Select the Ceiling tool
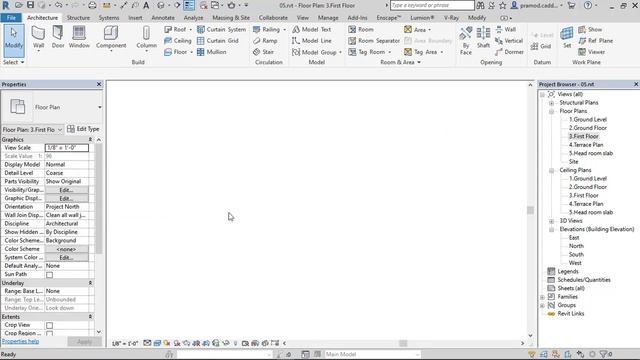Screen dimensions: 640x360 tap(178, 41)
